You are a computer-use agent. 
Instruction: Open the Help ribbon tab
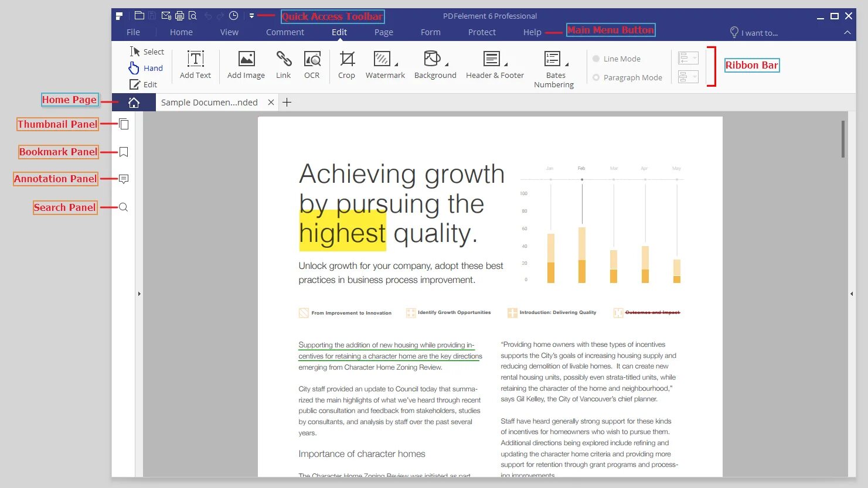pyautogui.click(x=532, y=32)
